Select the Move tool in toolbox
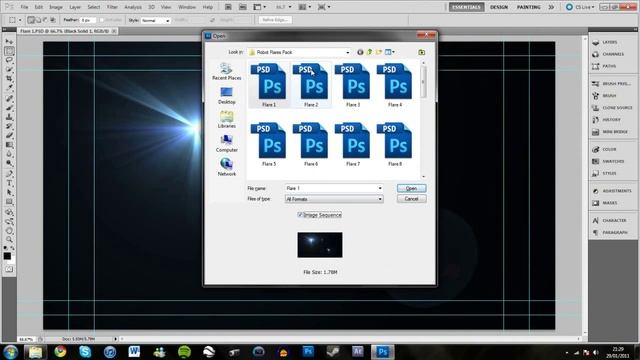 9,42
